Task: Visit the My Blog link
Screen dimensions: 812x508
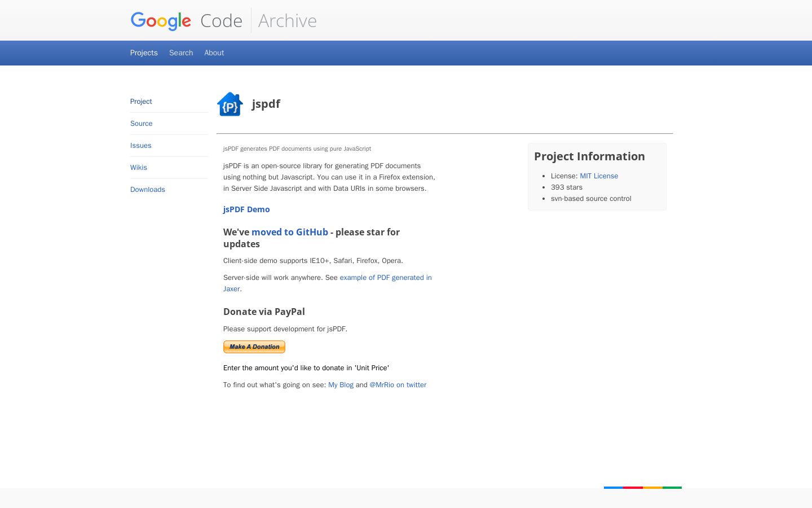Action: [341, 385]
